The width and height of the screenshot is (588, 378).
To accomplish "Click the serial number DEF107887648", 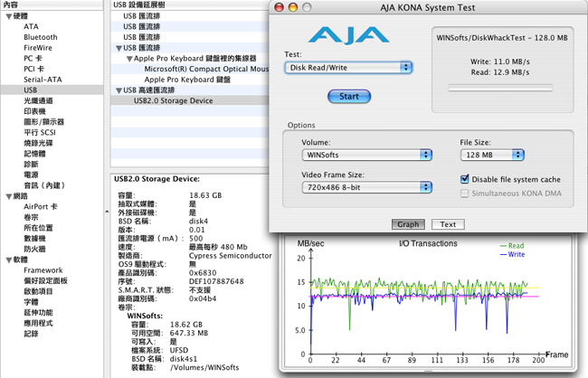I will 216,281.
